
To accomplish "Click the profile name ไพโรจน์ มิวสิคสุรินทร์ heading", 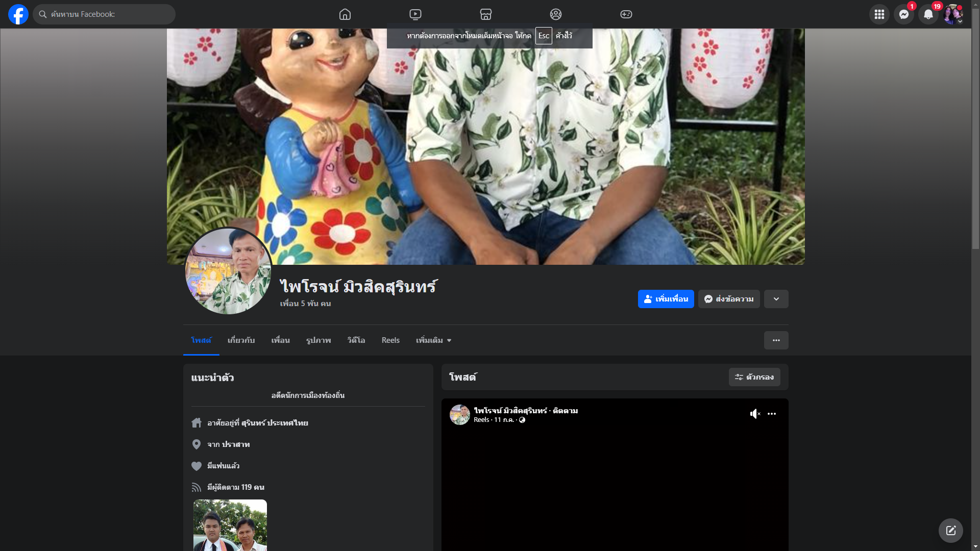I will pos(358,286).
